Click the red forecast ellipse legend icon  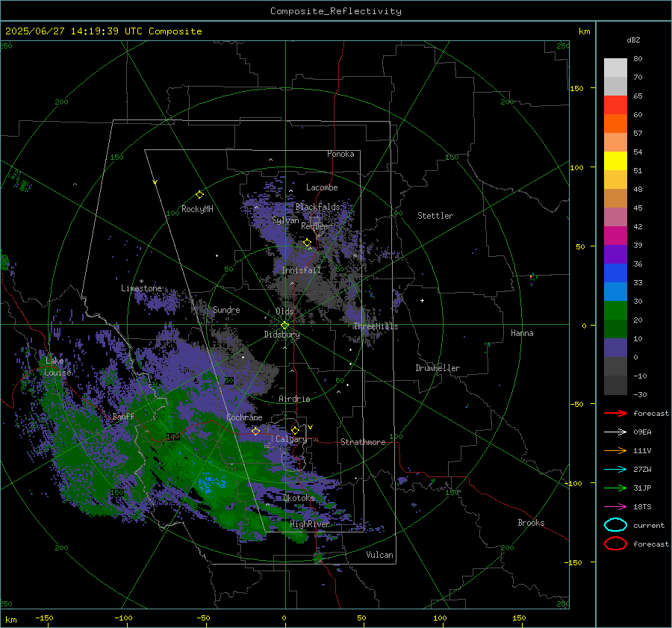615,544
